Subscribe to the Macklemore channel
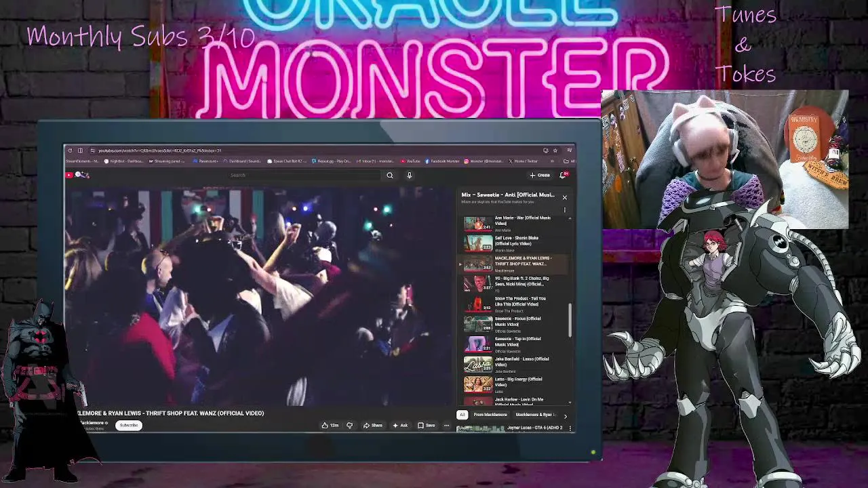868x488 pixels. coord(128,426)
